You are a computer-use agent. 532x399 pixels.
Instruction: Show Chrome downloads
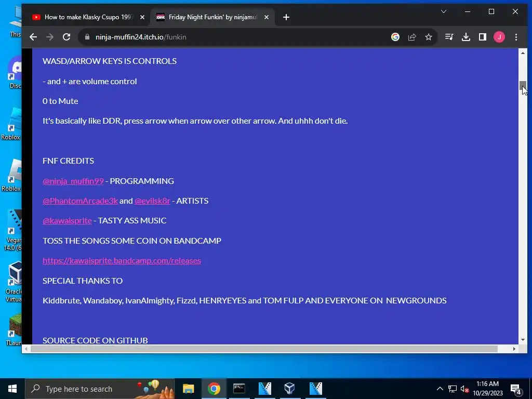point(466,37)
